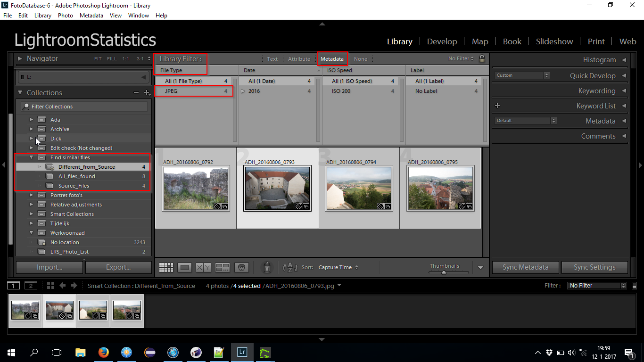Open the Task View taskbar button
This screenshot has width=644, height=362.
pyautogui.click(x=57, y=352)
